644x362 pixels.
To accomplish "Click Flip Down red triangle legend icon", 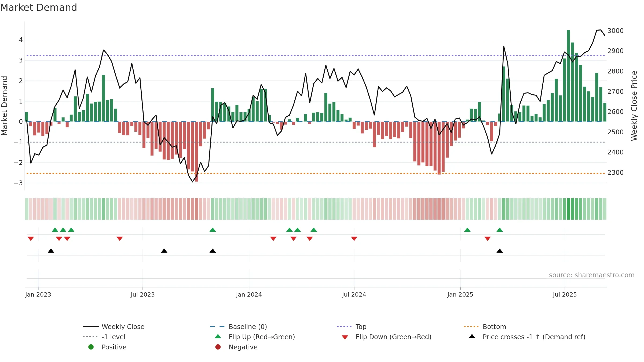I will [x=345, y=337].
